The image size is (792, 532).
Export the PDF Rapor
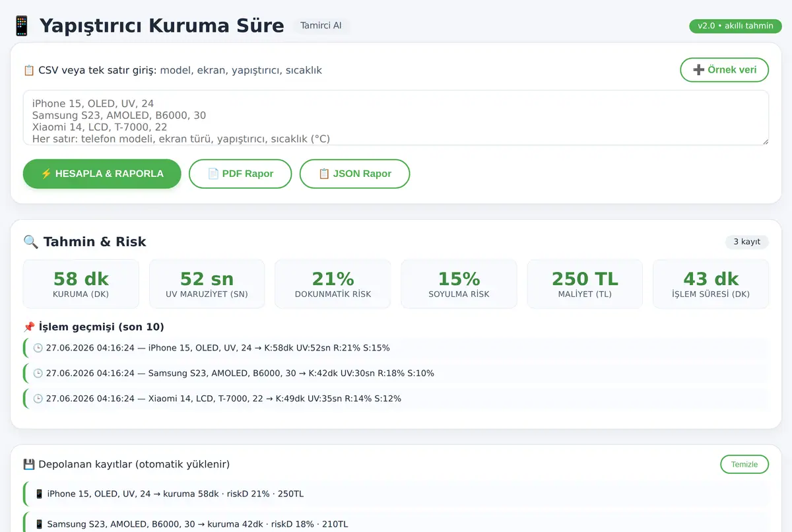240,174
